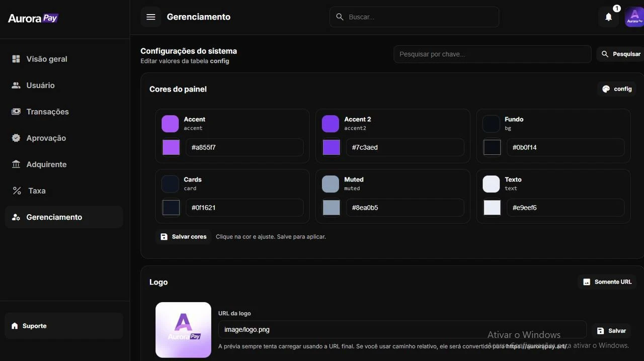Navigate to Aprovação

click(x=46, y=138)
